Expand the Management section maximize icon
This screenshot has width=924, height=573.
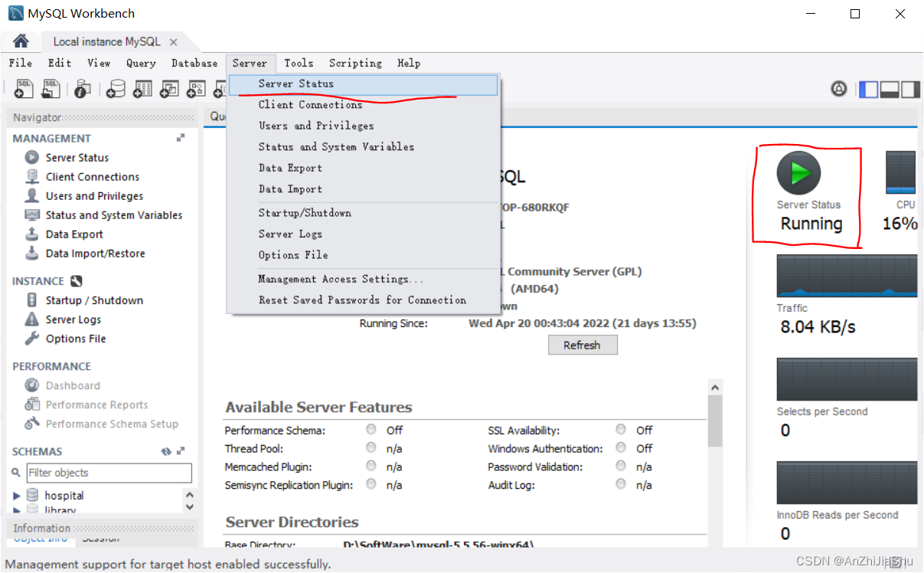point(181,138)
